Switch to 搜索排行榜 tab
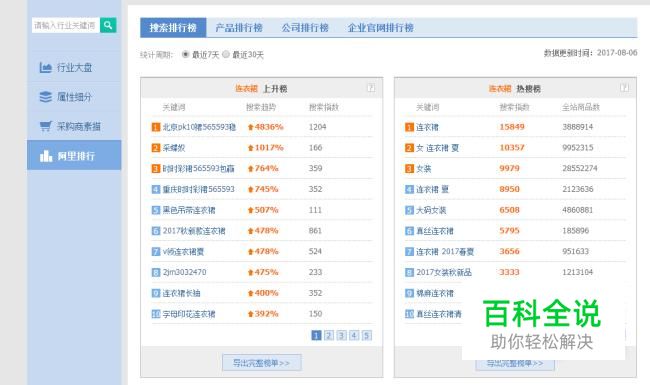 point(173,28)
